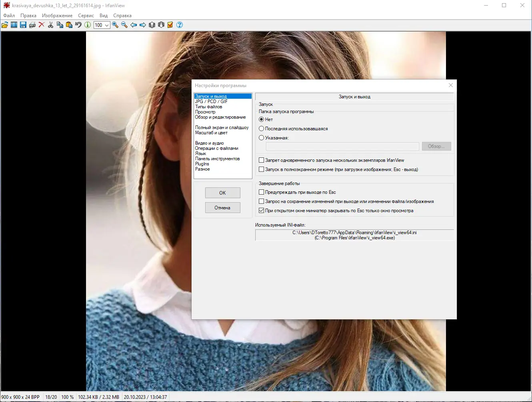
Task: Click the Copy icon in toolbar
Action: tap(60, 25)
